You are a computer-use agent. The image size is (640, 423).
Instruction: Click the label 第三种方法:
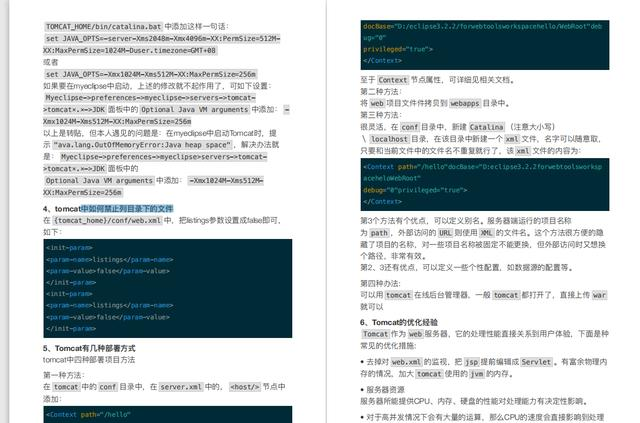tap(381, 115)
